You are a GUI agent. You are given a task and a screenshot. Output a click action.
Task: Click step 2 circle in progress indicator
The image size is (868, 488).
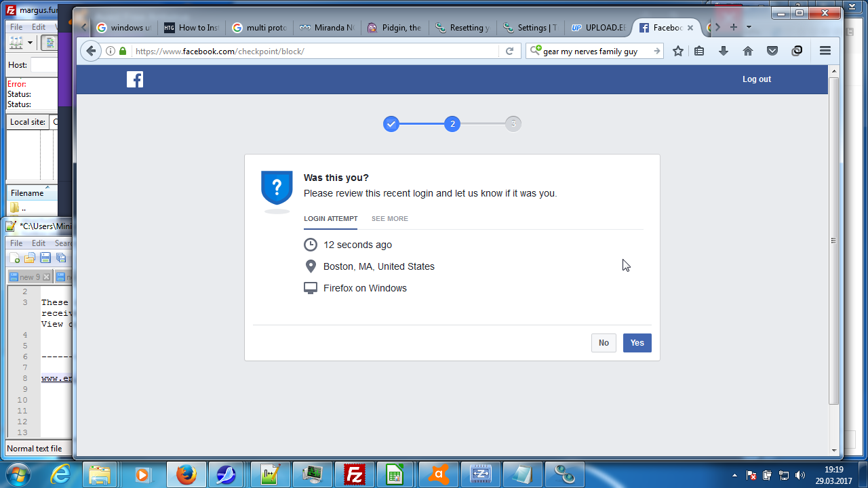(x=452, y=124)
